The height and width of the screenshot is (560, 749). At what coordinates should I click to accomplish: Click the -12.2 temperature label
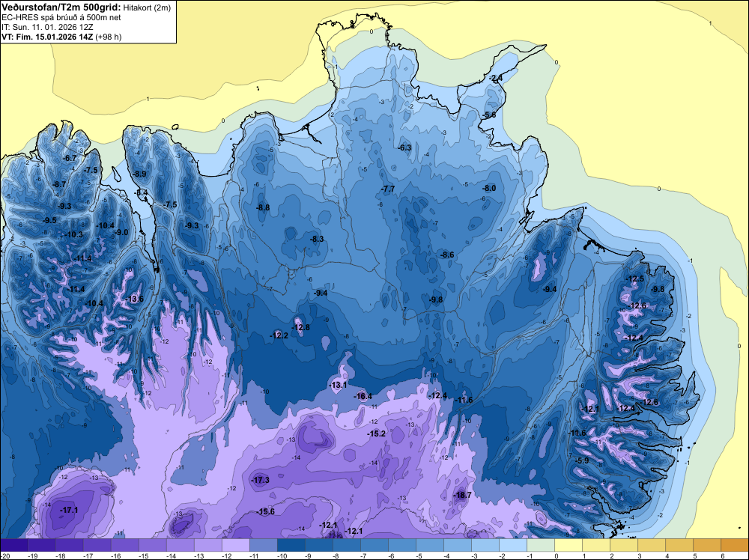tap(279, 335)
